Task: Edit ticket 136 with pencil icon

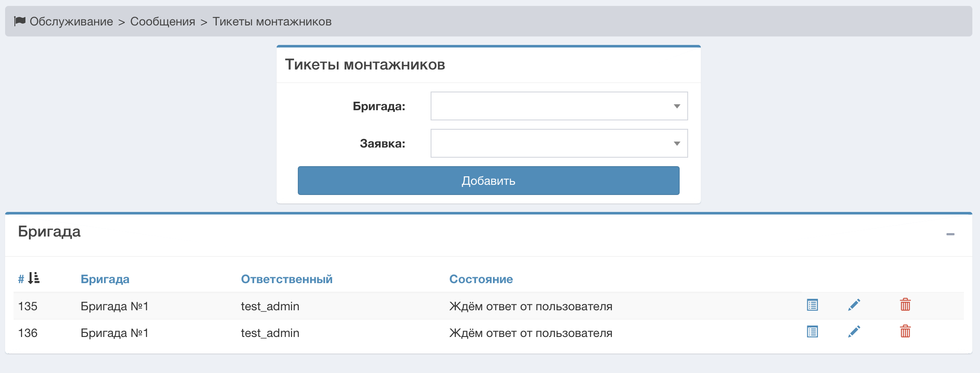Action: (x=854, y=332)
